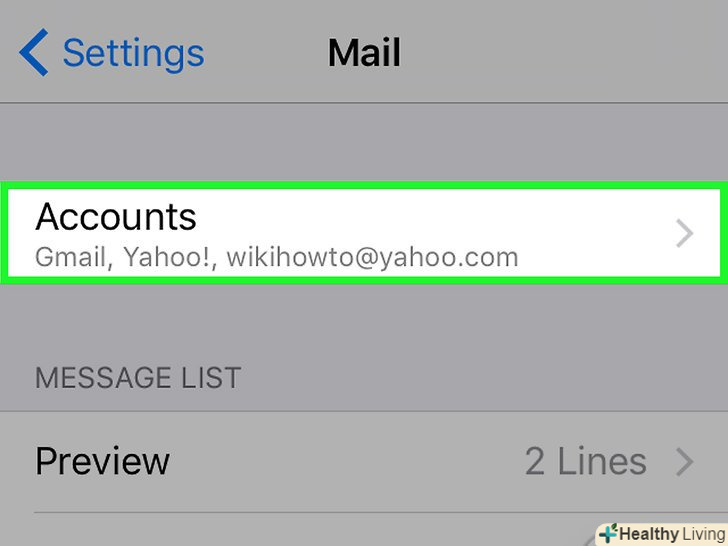Tap the gray gap above the Accounts row

pos(364,142)
